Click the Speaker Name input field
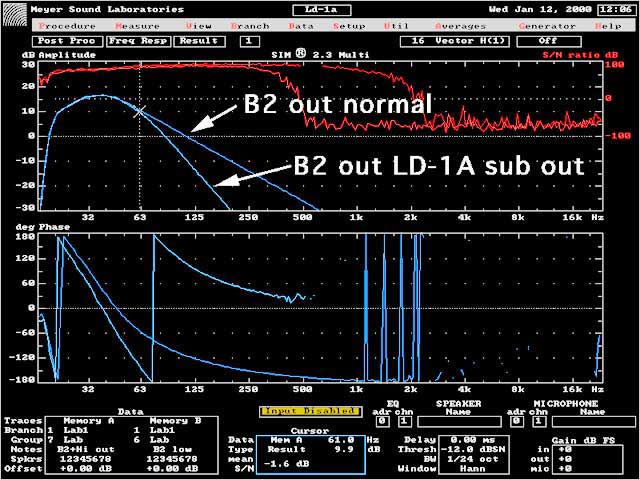This screenshot has height=480, width=640. [x=460, y=421]
